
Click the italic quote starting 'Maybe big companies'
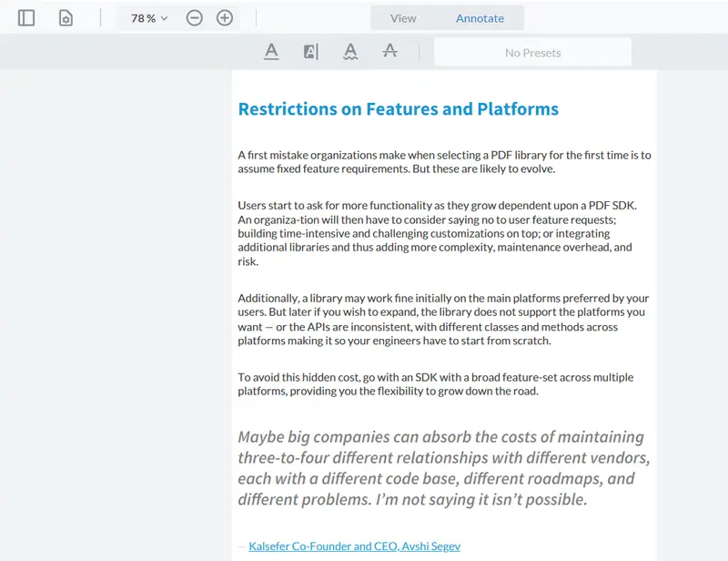[444, 468]
